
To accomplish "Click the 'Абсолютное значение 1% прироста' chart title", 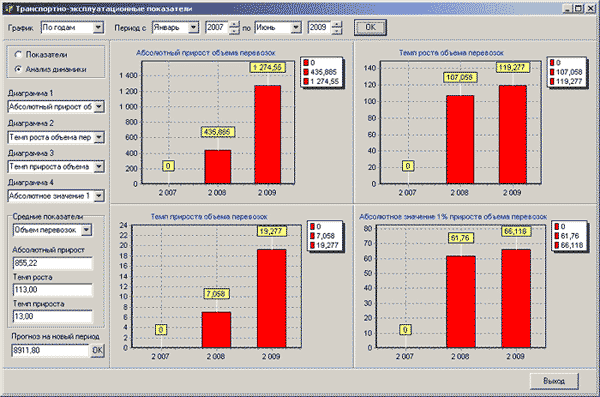I will click(x=453, y=217).
